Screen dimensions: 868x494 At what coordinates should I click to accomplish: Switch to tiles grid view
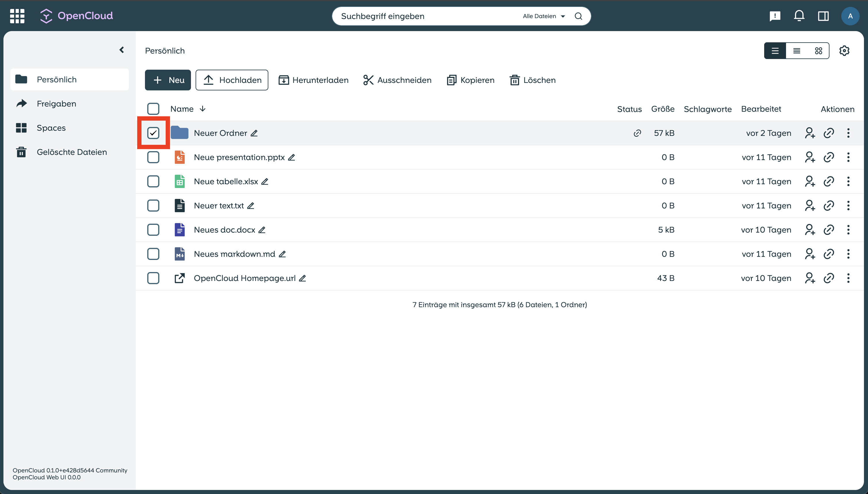click(818, 51)
